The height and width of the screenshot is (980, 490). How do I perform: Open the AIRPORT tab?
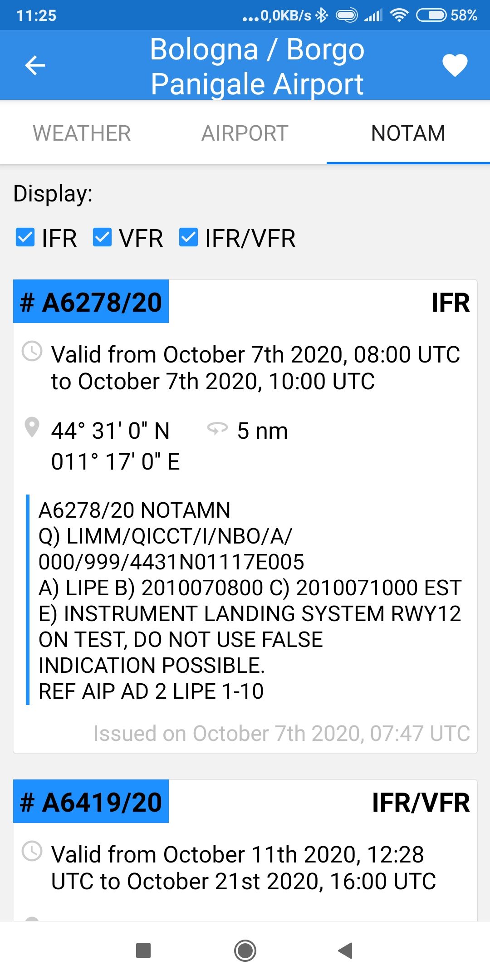[x=245, y=133]
